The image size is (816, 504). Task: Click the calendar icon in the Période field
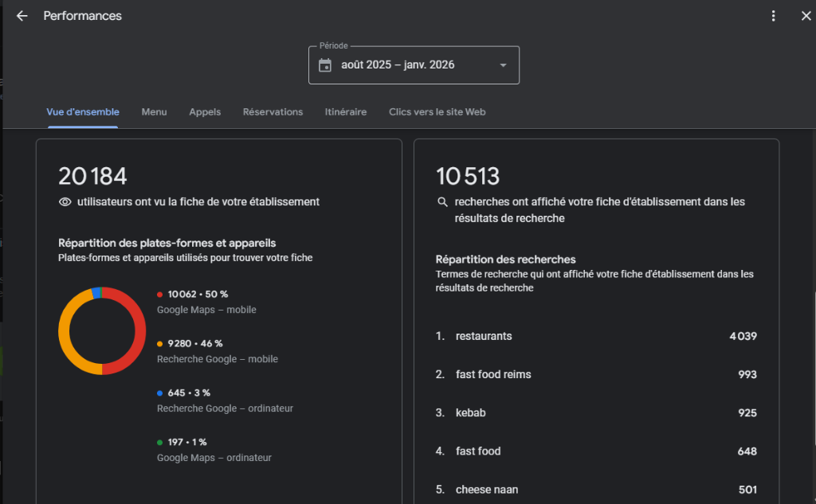click(x=325, y=65)
